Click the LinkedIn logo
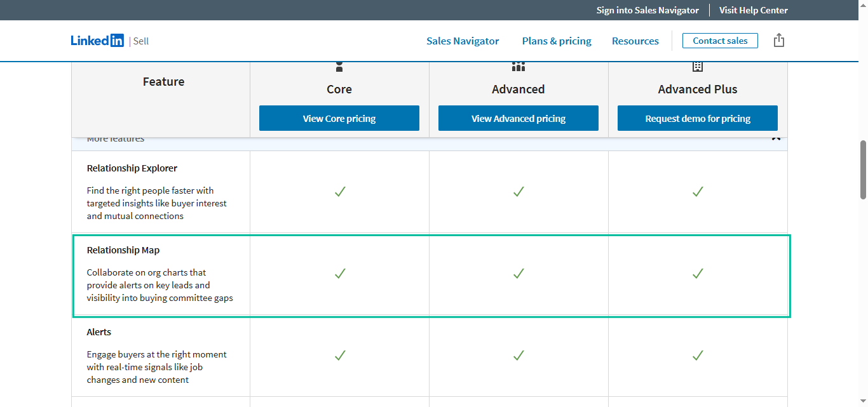The width and height of the screenshot is (868, 407). click(97, 40)
